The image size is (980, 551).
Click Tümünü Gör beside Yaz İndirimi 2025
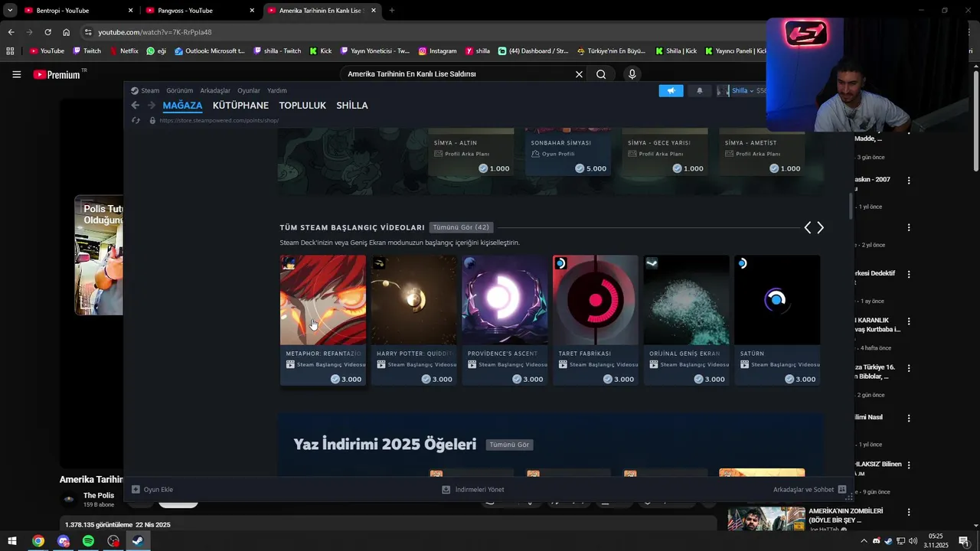click(x=509, y=445)
